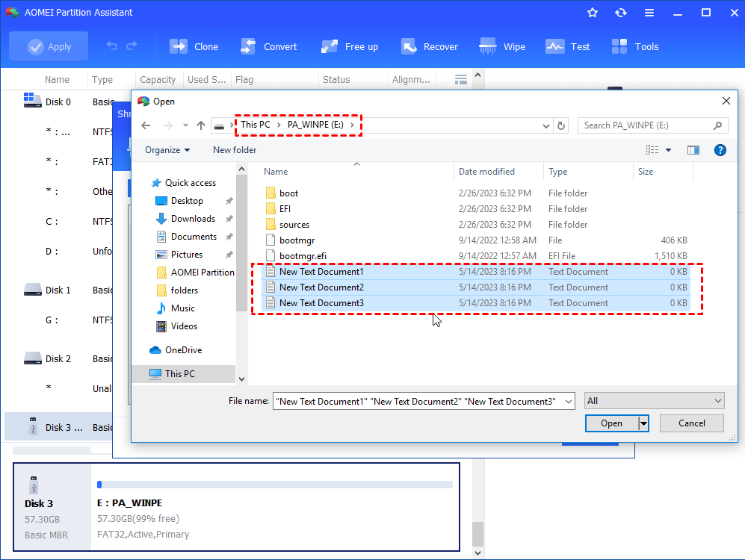Go back in the Open dialog
Viewport: 745px width, 560px height.
(146, 125)
